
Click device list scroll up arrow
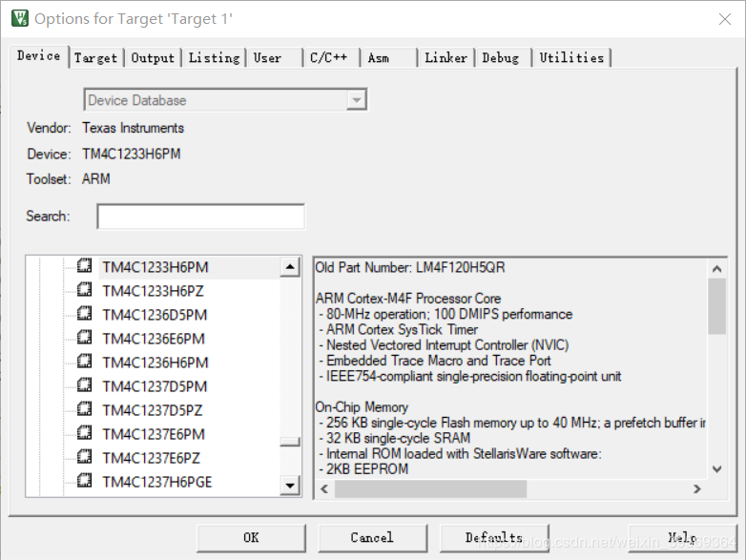(x=290, y=267)
